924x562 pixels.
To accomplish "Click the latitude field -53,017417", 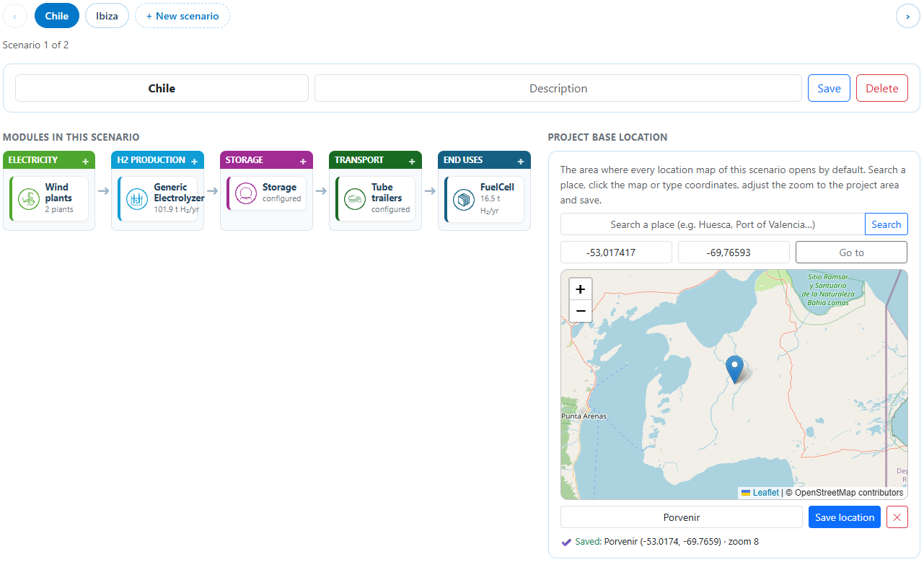I will click(616, 253).
